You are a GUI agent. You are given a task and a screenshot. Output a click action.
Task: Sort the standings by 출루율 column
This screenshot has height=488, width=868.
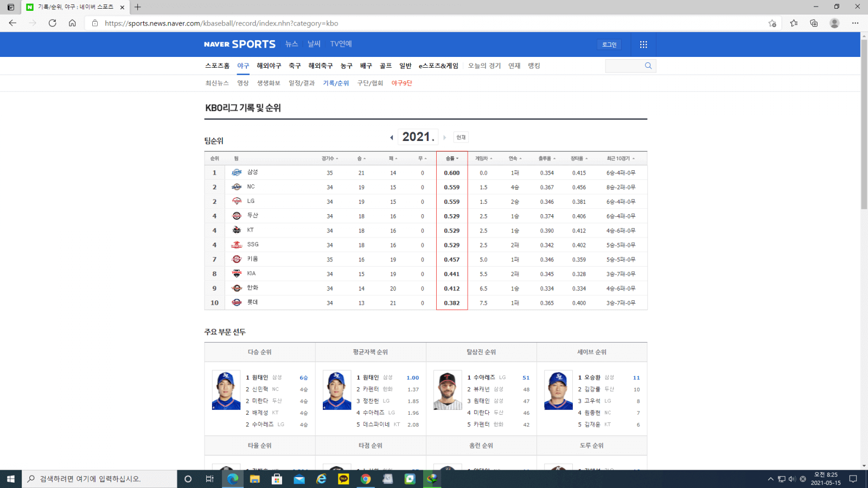click(547, 158)
